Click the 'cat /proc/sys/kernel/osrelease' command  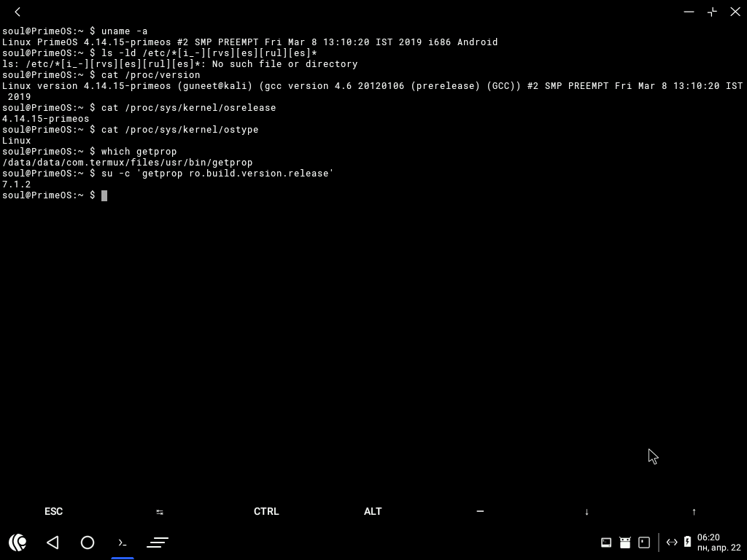[188, 108]
